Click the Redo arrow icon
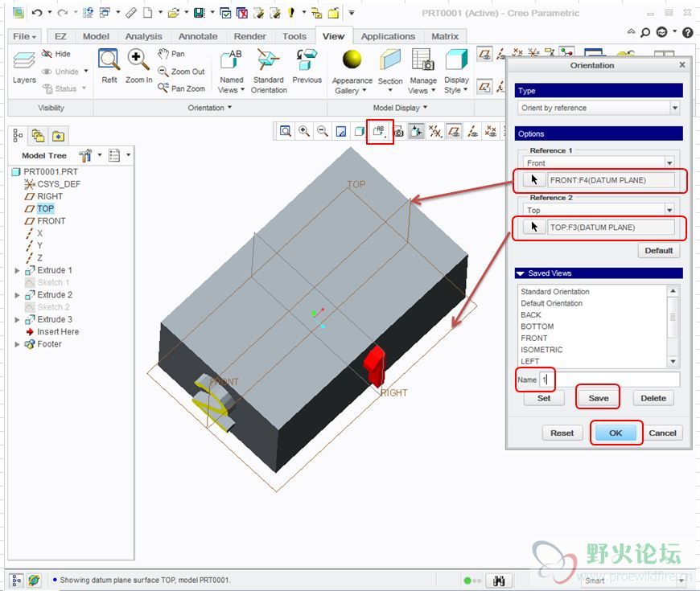 click(x=63, y=13)
